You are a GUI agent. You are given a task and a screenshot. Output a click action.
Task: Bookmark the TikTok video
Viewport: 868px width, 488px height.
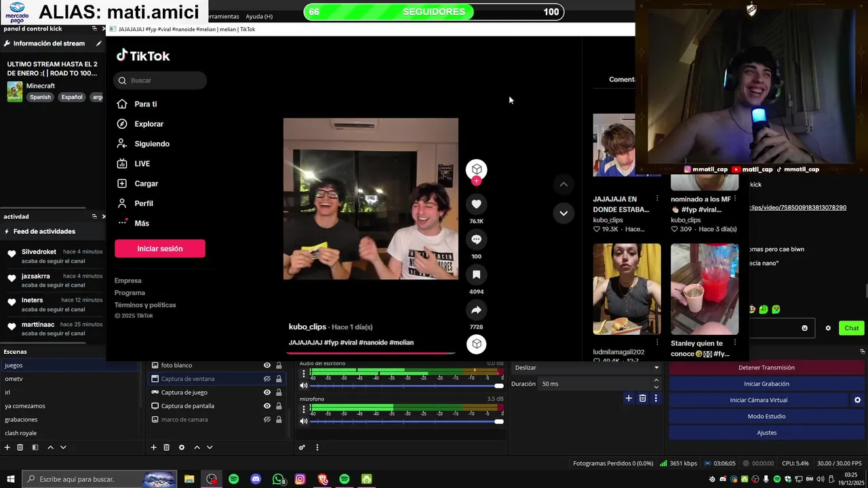(x=476, y=274)
